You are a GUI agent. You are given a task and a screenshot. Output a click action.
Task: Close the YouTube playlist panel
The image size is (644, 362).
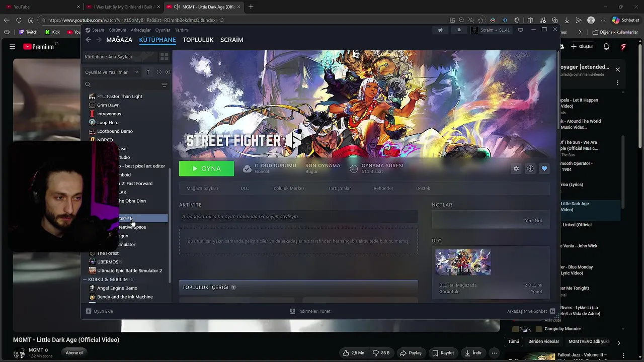[618, 69]
